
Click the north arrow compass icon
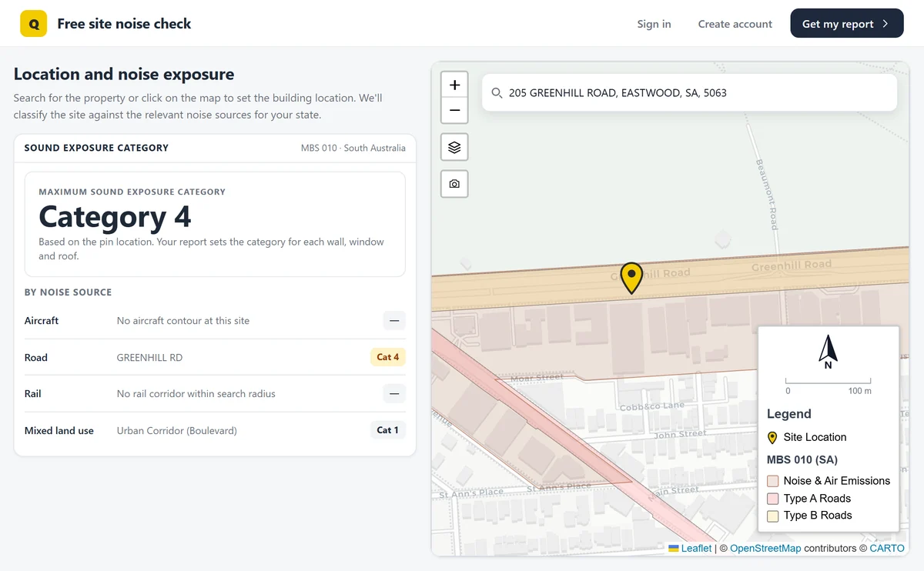[x=828, y=351]
